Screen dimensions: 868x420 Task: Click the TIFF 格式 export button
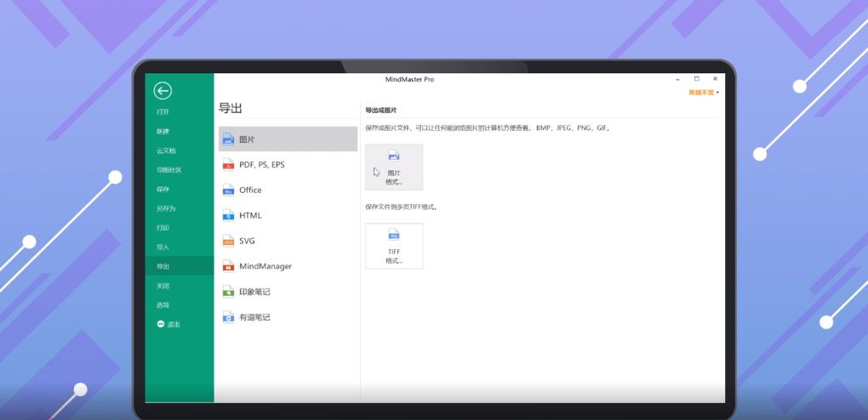tap(394, 247)
